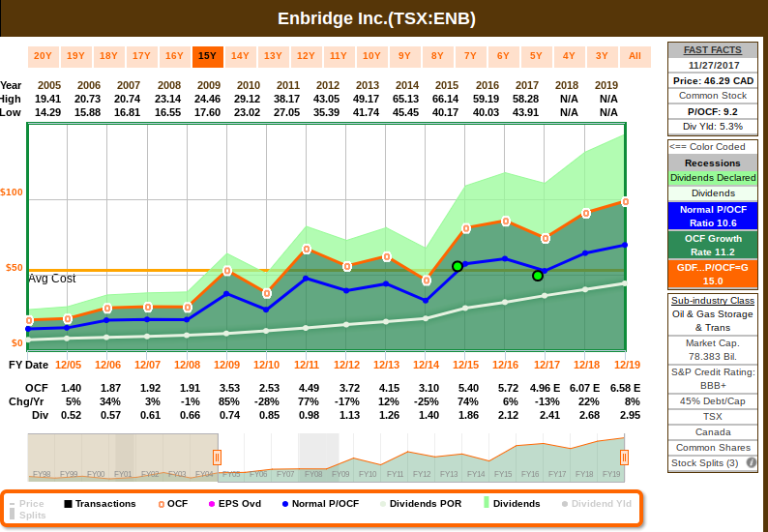This screenshot has width=768, height=532.
Task: Select the 16Y time range tab
Action: [174, 56]
